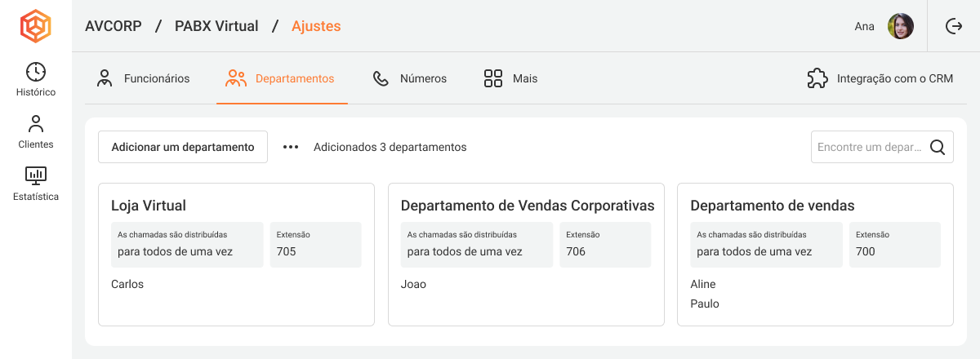Open the Loja Virtual department card
Viewport: 980px width, 359px height.
(149, 206)
